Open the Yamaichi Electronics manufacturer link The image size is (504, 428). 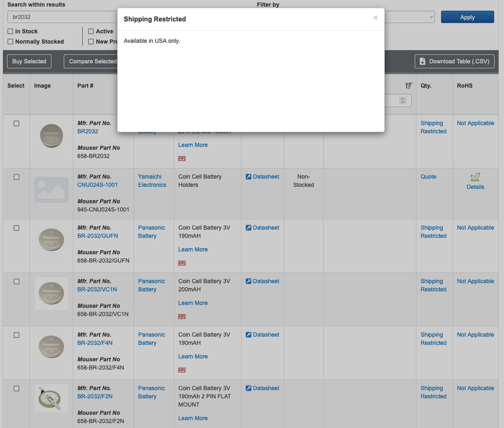click(152, 181)
